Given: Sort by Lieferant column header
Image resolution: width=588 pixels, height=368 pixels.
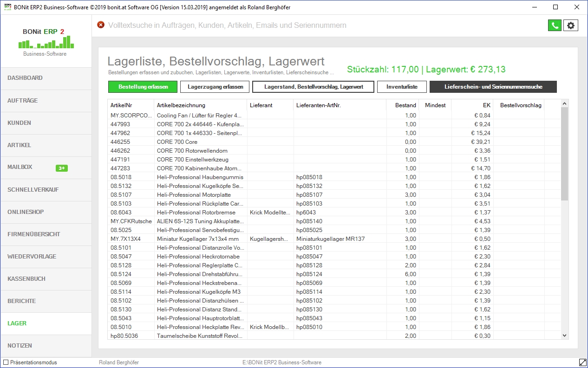Looking at the screenshot, I should 270,105.
